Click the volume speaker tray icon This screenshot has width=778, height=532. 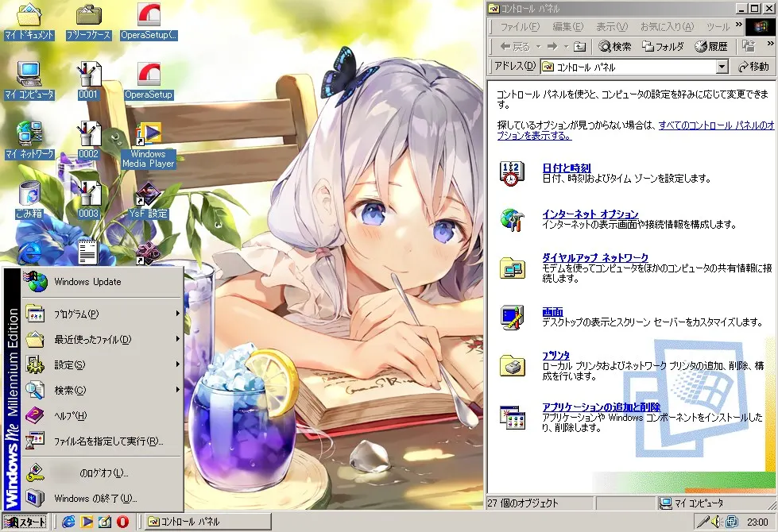715,522
